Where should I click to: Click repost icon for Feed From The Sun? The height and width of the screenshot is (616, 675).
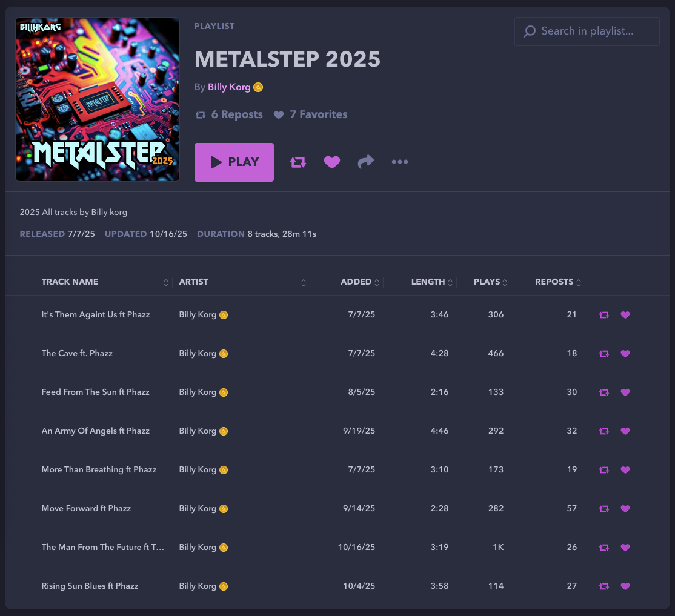point(604,392)
